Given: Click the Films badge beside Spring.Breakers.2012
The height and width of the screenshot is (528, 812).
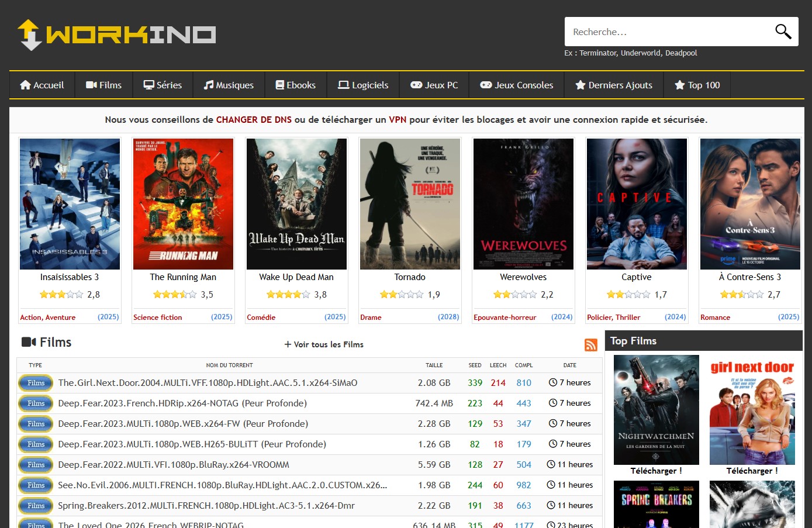Looking at the screenshot, I should tap(36, 506).
